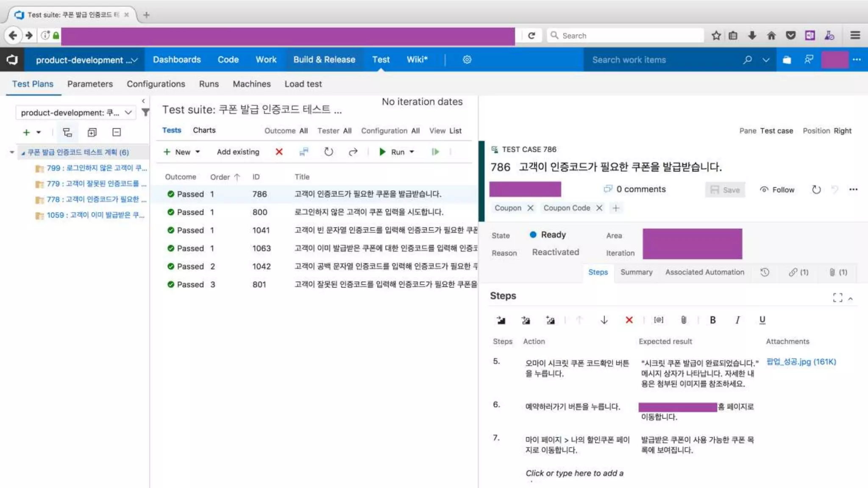Click the insert step icon in Steps toolbar
This screenshot has width=868, height=488.
pyautogui.click(x=501, y=320)
